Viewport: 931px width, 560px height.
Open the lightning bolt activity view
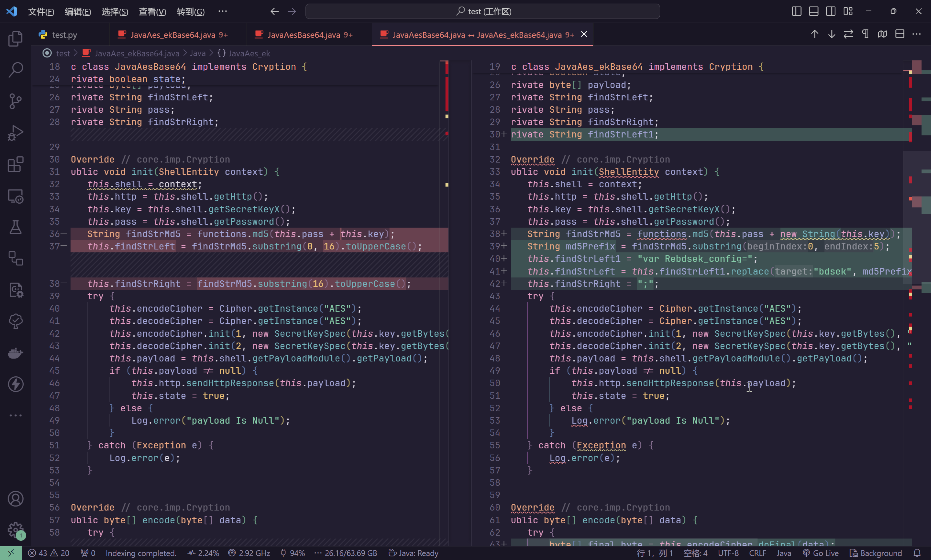pos(16,384)
